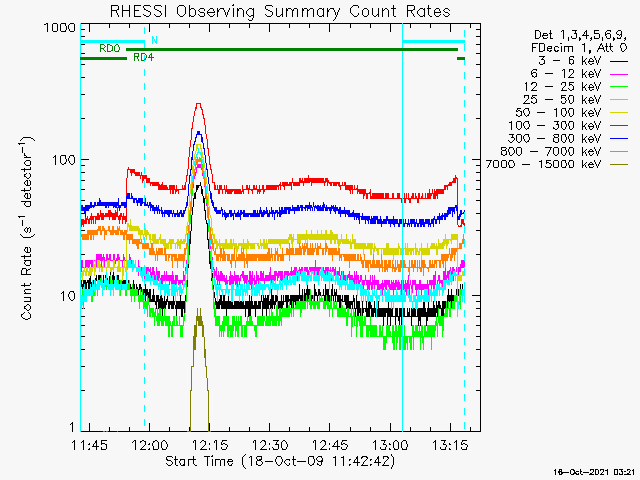Click the '300 - 800 keV' legend label
Screen dimensions: 640x480
[x=554, y=138]
